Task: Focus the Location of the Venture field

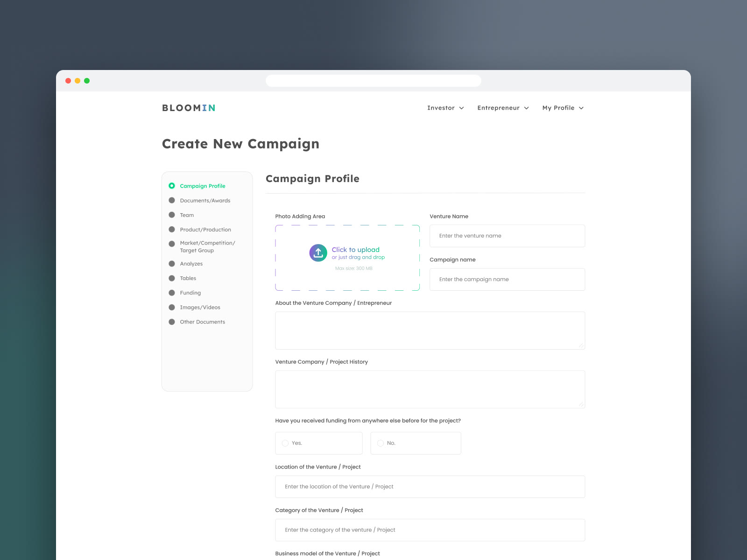Action: pos(430,487)
